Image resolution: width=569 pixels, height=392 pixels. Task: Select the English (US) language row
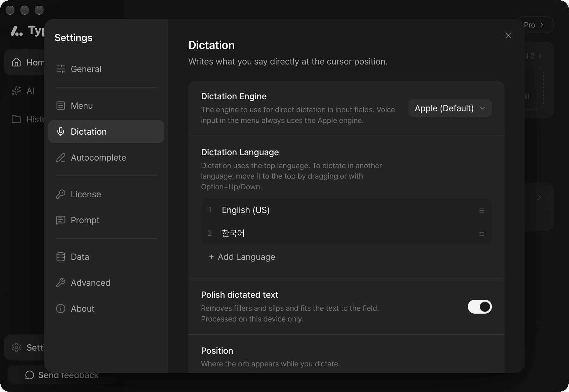coord(346,210)
